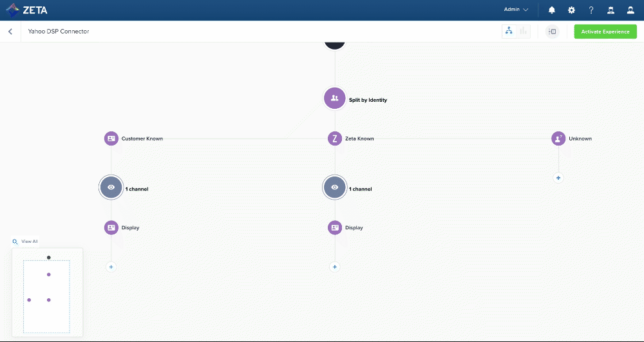Image resolution: width=644 pixels, height=342 pixels.
Task: Switch to flow canvas view
Action: (509, 31)
